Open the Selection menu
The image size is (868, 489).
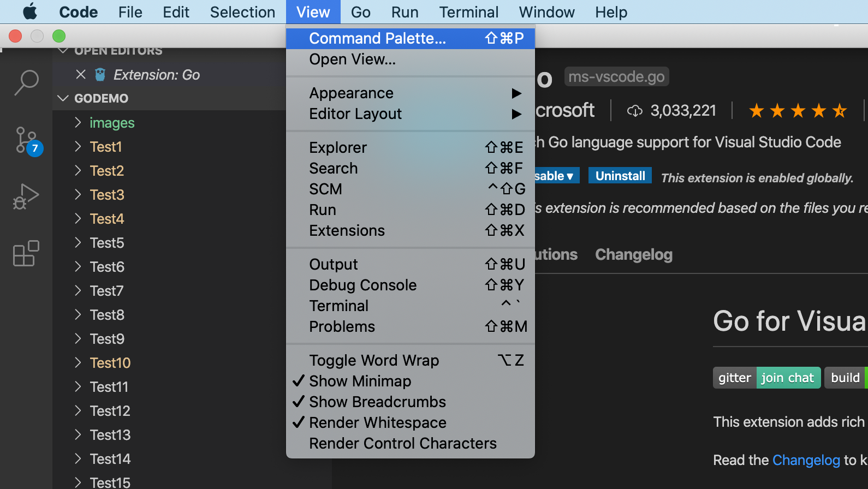tap(242, 12)
